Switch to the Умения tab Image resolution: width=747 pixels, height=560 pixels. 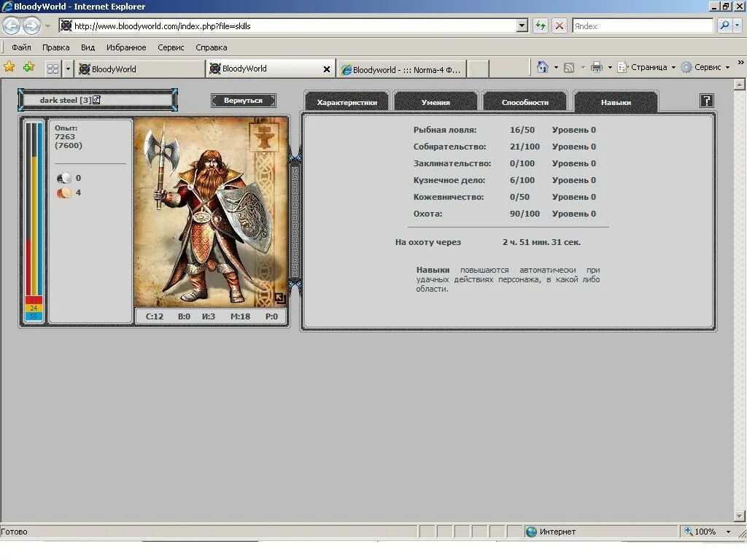point(436,102)
